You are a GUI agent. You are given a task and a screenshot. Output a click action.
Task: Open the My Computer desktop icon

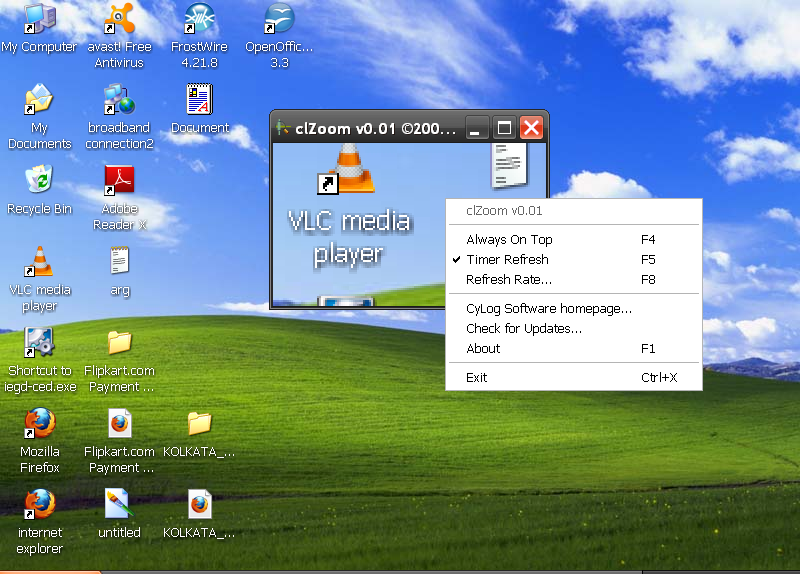[39, 20]
